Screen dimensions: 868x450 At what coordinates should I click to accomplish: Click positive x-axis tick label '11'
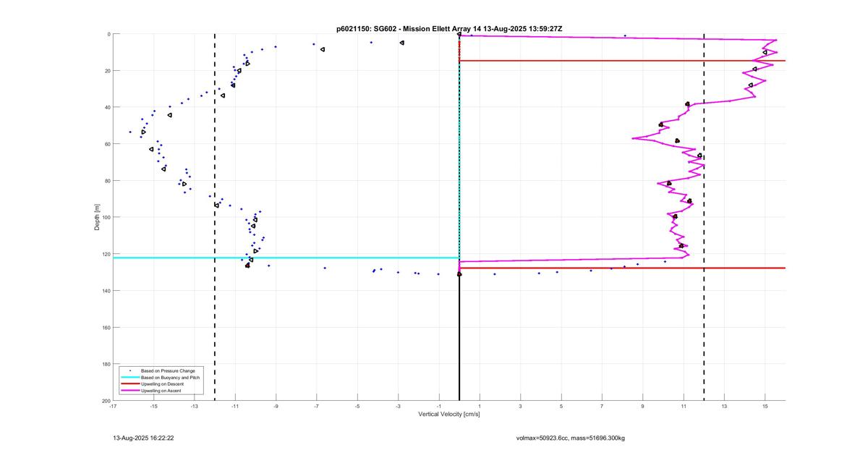684,407
